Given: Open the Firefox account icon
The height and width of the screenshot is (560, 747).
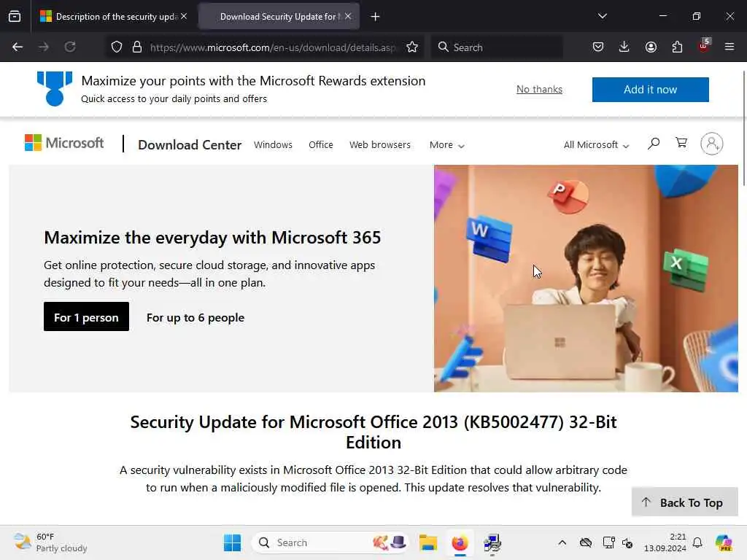Looking at the screenshot, I should (x=651, y=47).
